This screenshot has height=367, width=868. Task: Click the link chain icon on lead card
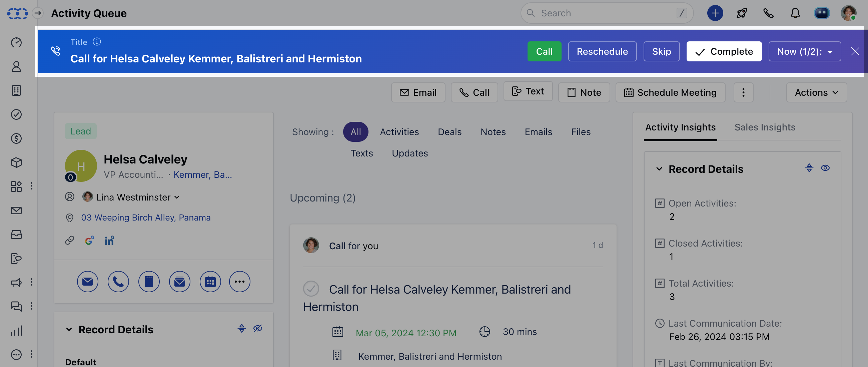click(70, 240)
